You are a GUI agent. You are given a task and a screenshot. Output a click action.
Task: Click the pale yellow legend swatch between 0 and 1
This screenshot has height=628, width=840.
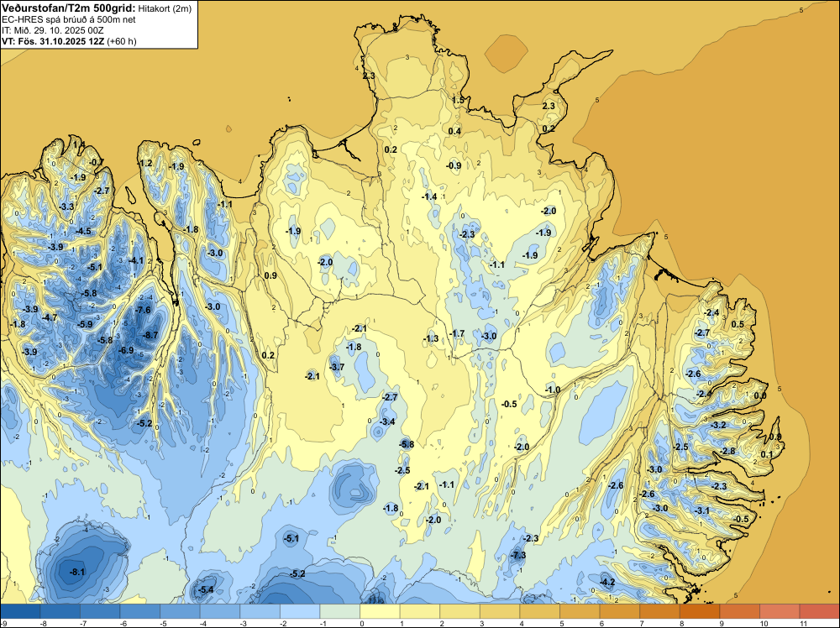[380, 611]
